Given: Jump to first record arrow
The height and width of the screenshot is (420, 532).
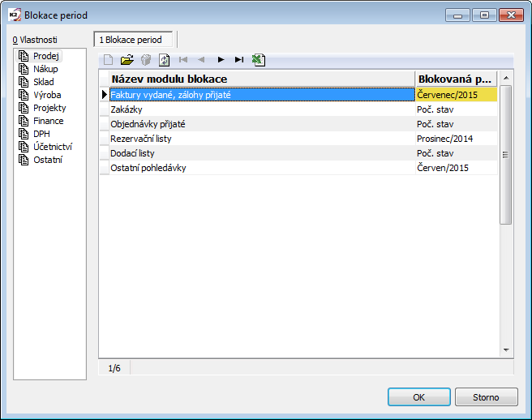Looking at the screenshot, I should point(183,60).
